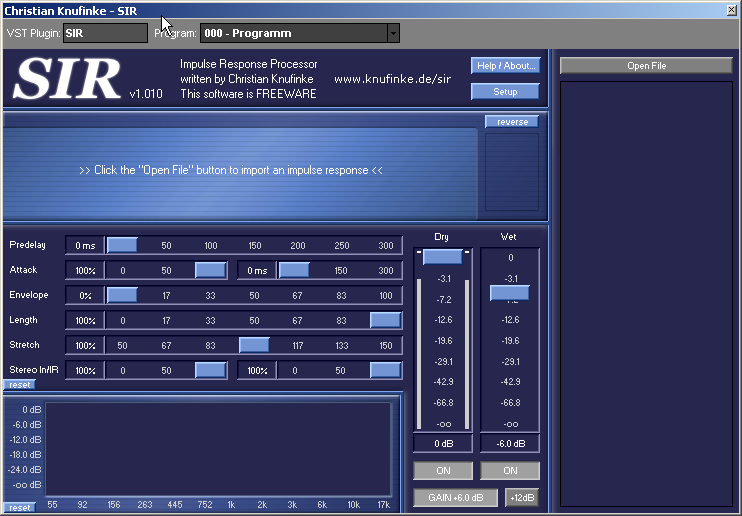Click the impulse response waveform display

click(240, 173)
